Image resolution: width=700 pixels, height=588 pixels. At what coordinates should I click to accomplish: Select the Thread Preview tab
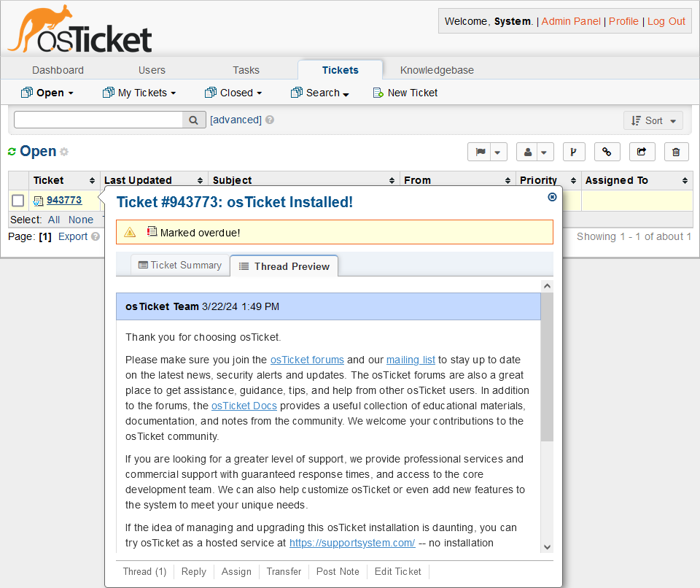coord(284,266)
